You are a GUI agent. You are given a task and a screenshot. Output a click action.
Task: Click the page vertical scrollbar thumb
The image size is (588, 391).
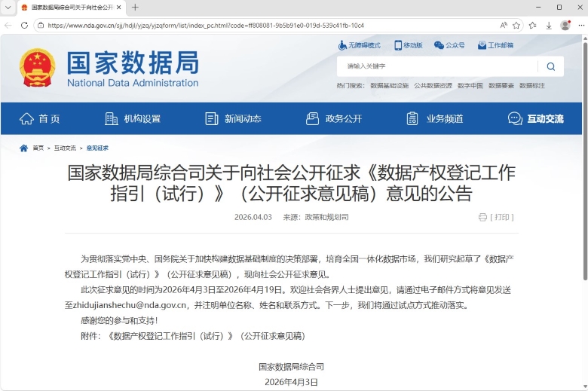[585, 161]
